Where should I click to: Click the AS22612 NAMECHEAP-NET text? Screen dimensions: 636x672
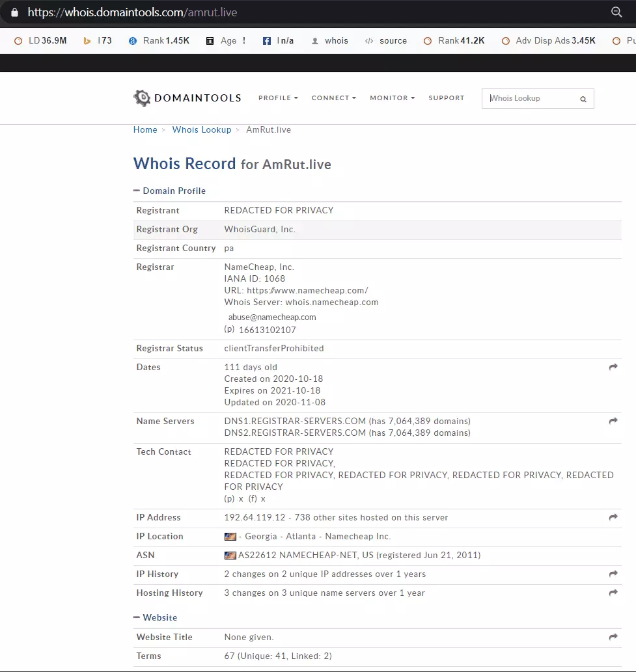pos(298,555)
